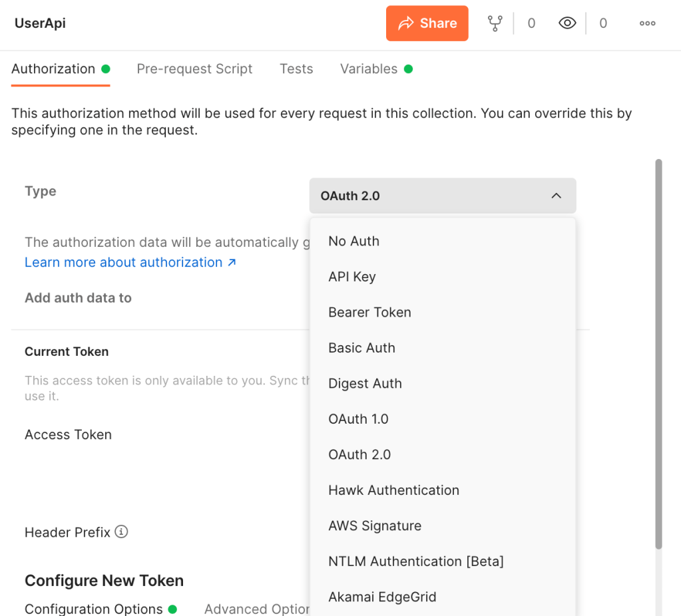This screenshot has height=616, width=681.
Task: Open the Pre-request Script tab
Action: pyautogui.click(x=194, y=69)
